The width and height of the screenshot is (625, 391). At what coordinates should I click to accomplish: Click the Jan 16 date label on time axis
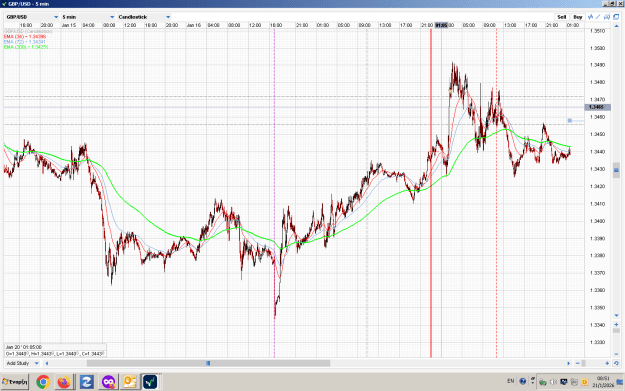[194, 25]
